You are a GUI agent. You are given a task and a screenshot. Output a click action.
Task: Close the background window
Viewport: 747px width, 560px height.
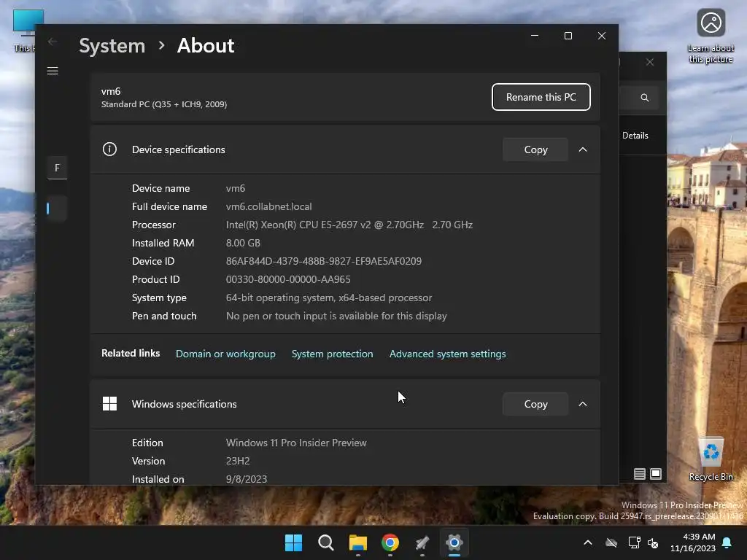(650, 63)
